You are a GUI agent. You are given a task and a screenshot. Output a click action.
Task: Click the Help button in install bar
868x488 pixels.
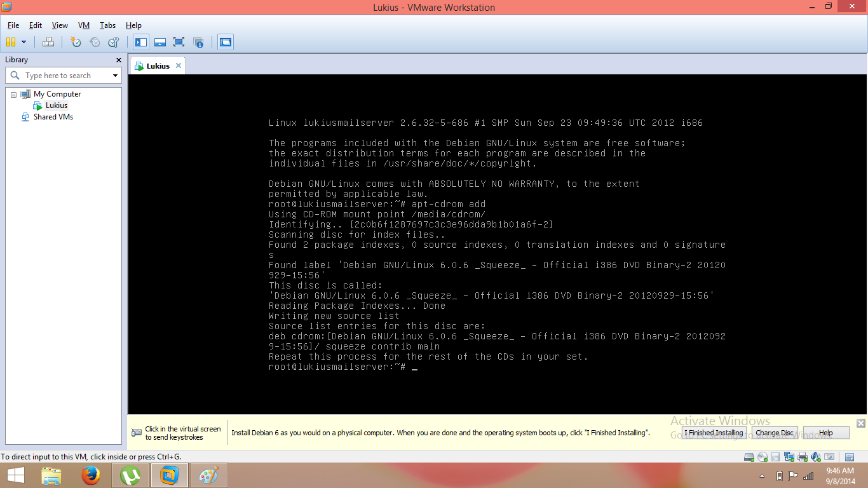click(826, 433)
